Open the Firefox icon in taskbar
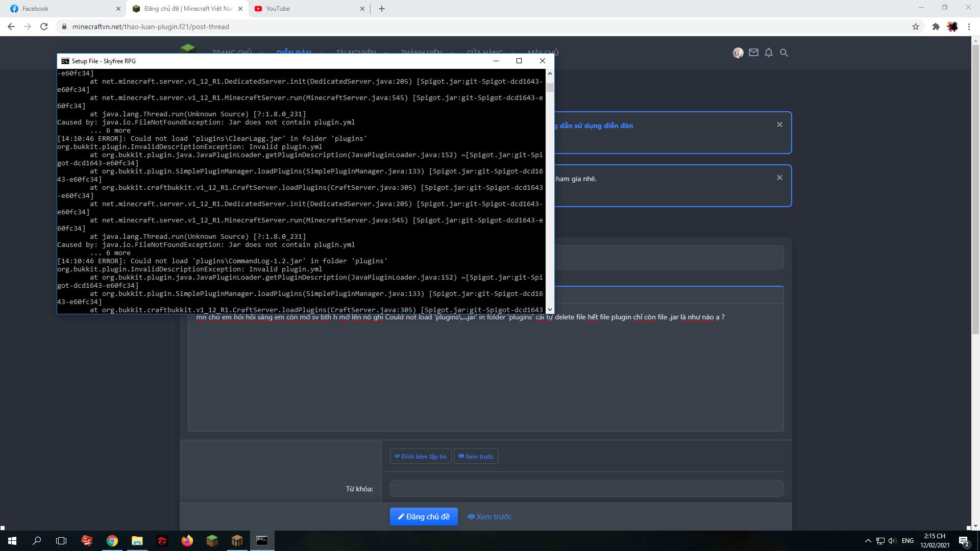This screenshot has width=980, height=551. click(x=187, y=541)
